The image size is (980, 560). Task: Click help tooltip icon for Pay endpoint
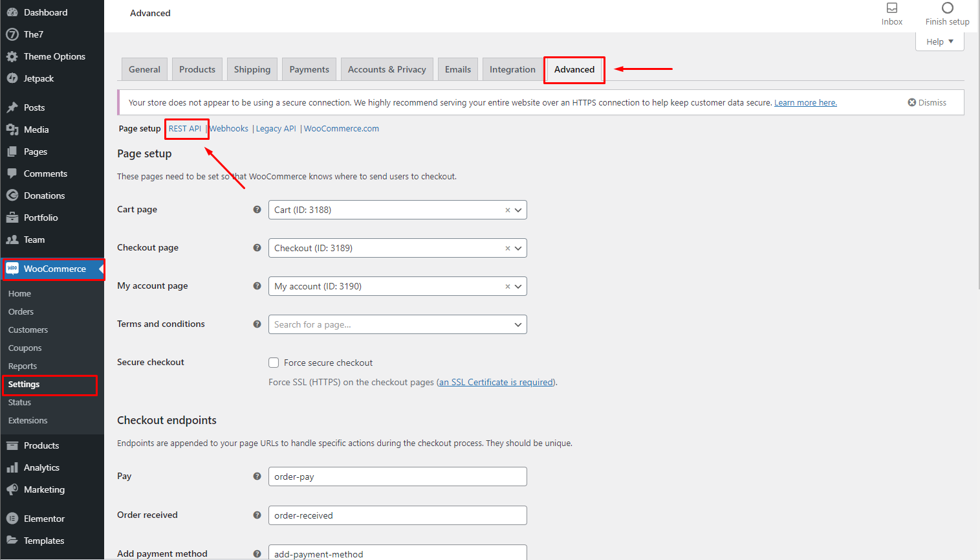coord(257,476)
